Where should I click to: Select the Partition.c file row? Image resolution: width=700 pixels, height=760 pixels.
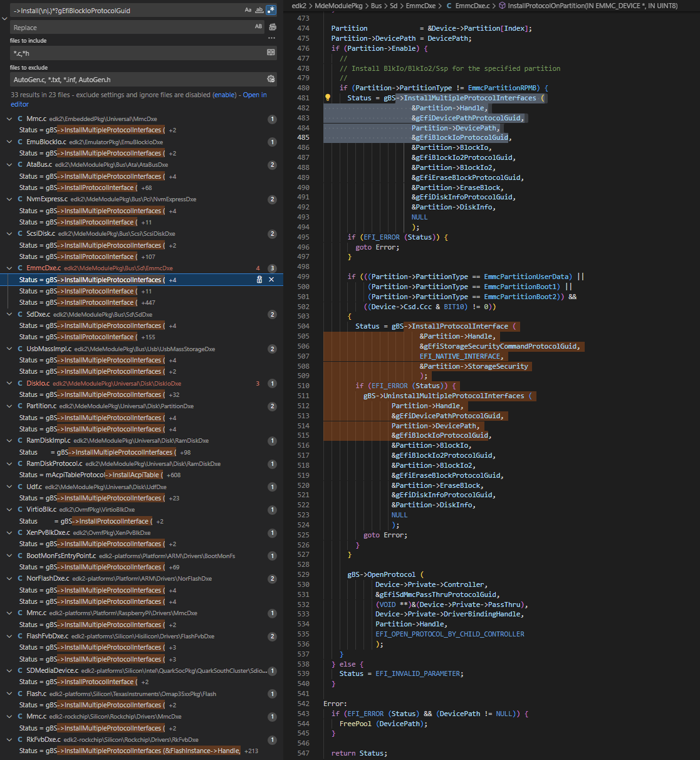coord(142,406)
